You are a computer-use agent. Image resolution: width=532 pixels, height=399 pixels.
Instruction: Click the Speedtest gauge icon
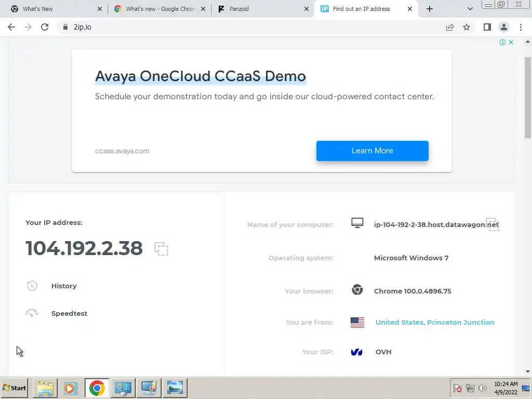click(x=32, y=313)
